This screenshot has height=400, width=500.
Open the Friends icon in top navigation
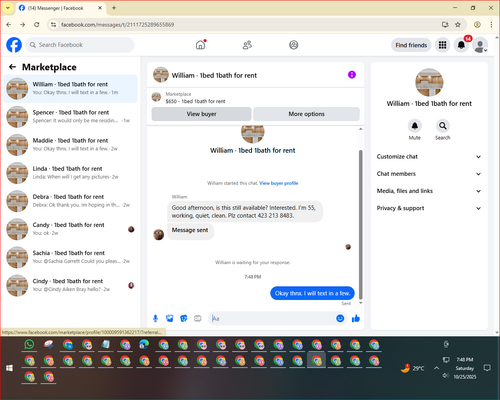click(x=247, y=45)
